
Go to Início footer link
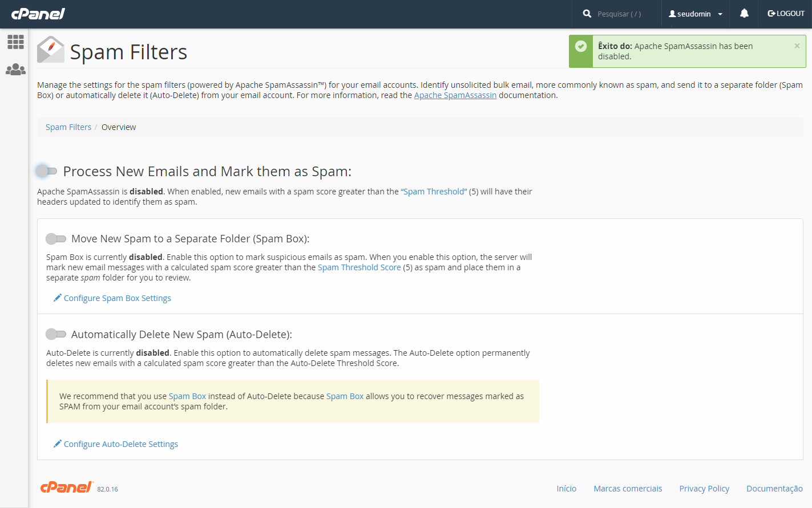(x=567, y=489)
